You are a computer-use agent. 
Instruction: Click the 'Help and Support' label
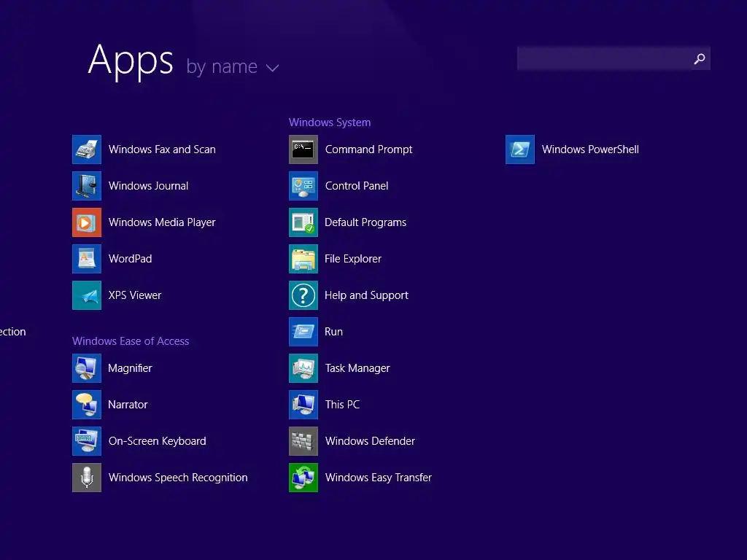click(366, 295)
